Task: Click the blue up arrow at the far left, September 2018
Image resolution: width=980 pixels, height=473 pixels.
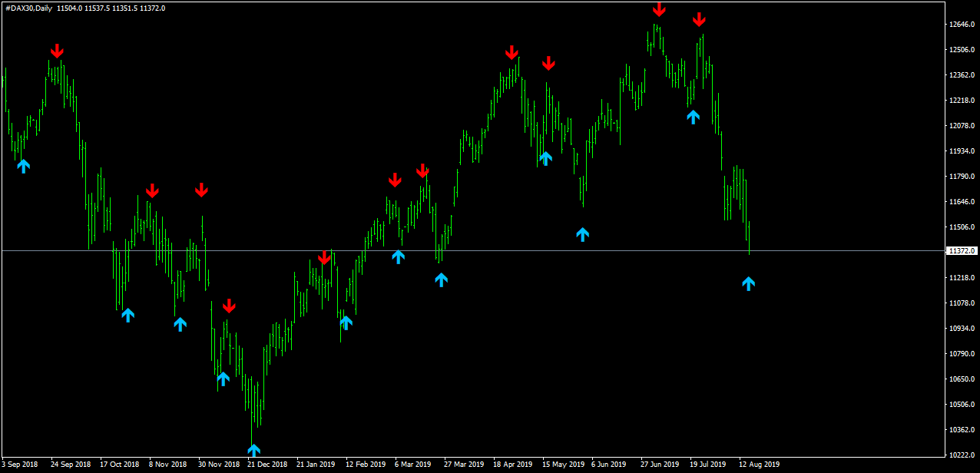Action: tap(23, 166)
